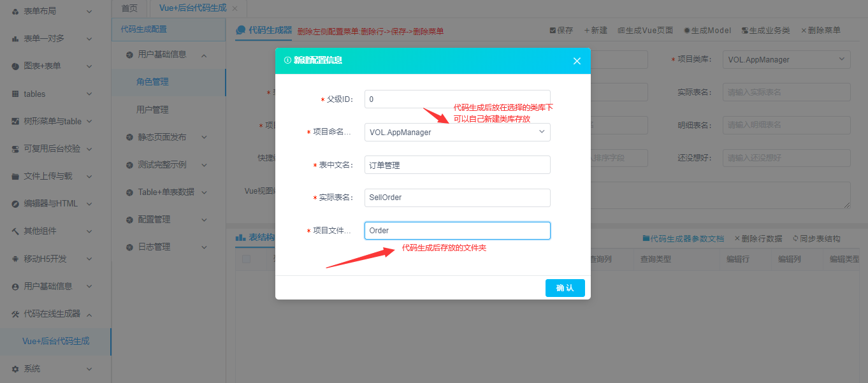Image resolution: width=868 pixels, height=383 pixels.
Task: Open the 项目类库 VOL.AppManager dropdown
Action: pyautogui.click(x=786, y=60)
